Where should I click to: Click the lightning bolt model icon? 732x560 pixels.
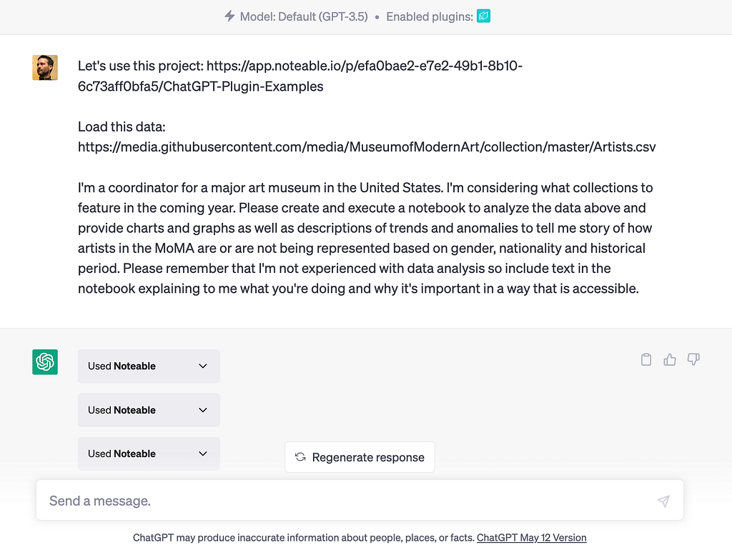pyautogui.click(x=229, y=16)
